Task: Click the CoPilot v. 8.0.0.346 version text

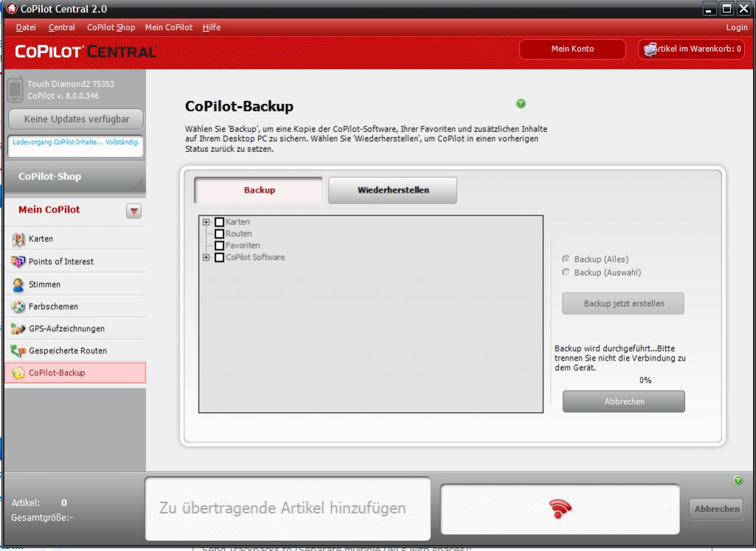Action: [x=63, y=96]
